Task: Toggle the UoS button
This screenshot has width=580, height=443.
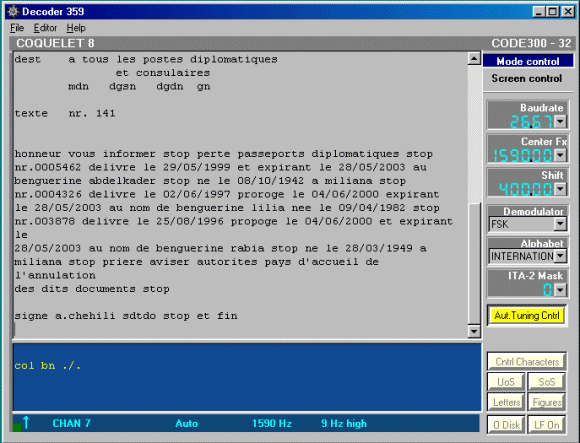Action: (506, 382)
